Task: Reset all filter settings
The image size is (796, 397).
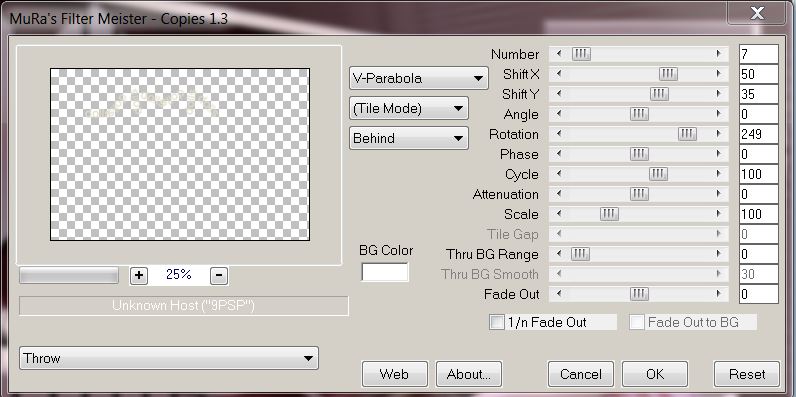Action: point(747,374)
